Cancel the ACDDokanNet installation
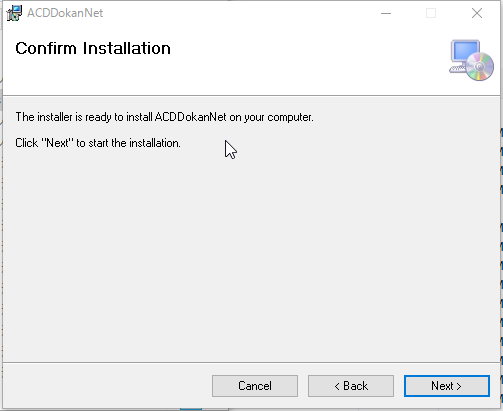The height and width of the screenshot is (411, 503). coord(255,386)
